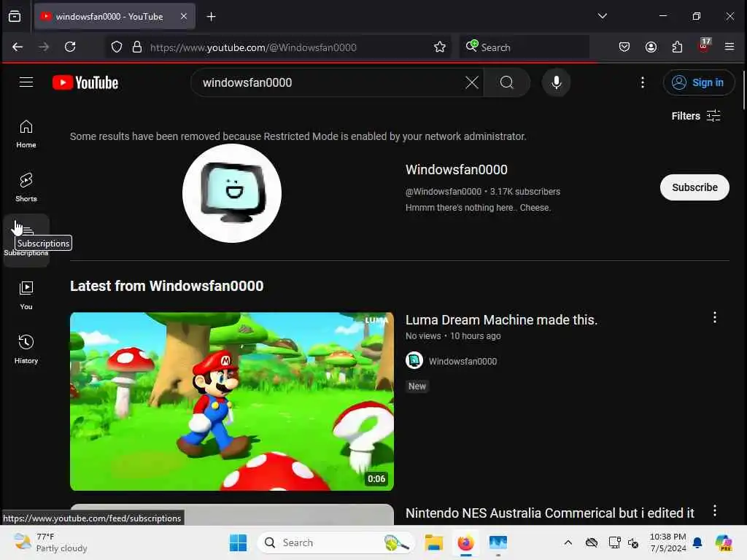Subscribe to Windowsfan0000
Viewport: 747px width, 560px height.
(694, 187)
